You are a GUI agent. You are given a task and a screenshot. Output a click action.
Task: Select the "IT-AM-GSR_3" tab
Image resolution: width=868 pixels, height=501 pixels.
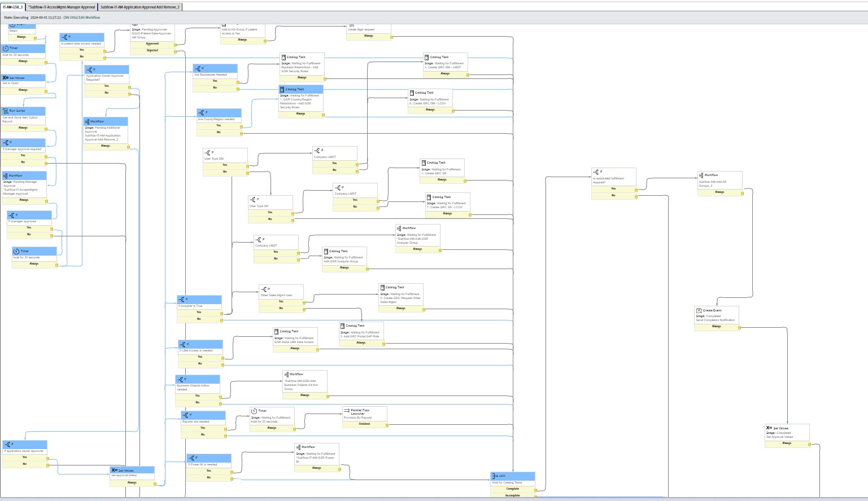click(x=12, y=8)
